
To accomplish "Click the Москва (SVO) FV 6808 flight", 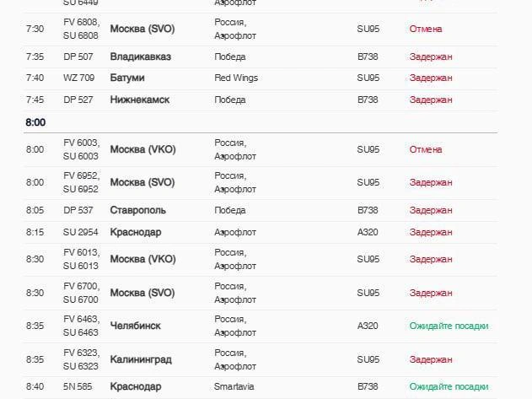I will point(261,29).
